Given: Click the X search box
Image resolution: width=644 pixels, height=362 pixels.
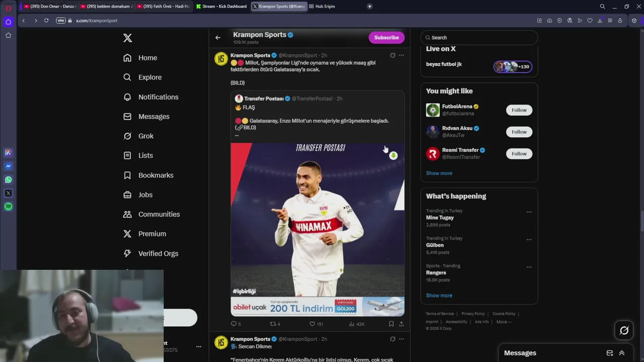Looking at the screenshot, I should click(x=479, y=38).
